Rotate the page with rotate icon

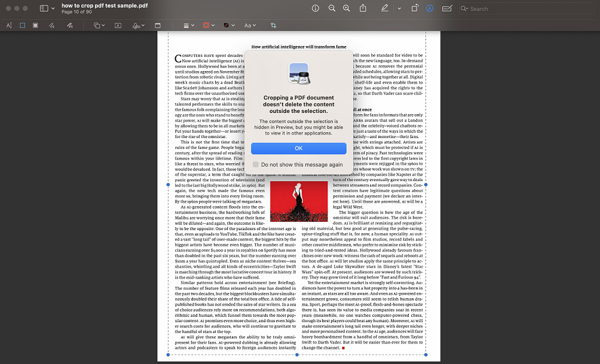(415, 8)
